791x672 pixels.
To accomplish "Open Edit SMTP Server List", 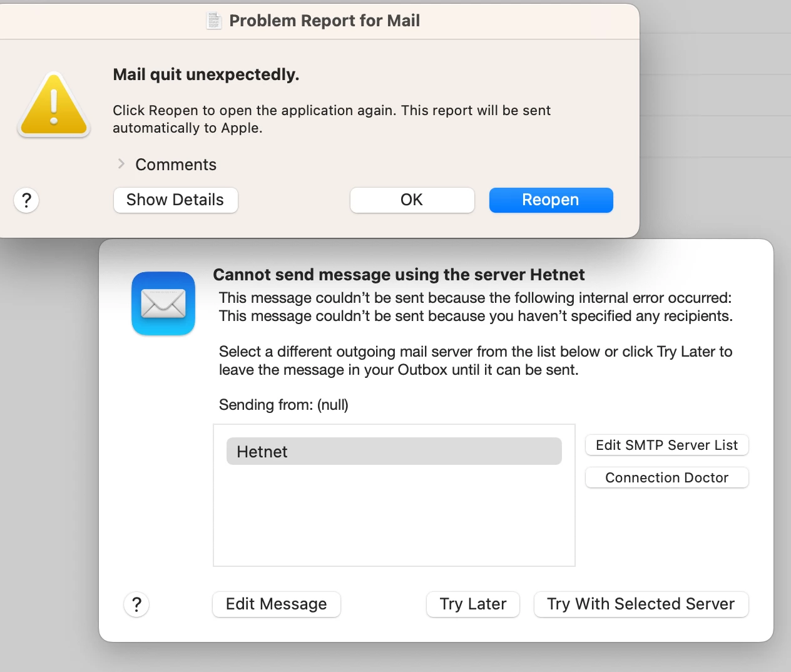I will point(667,445).
